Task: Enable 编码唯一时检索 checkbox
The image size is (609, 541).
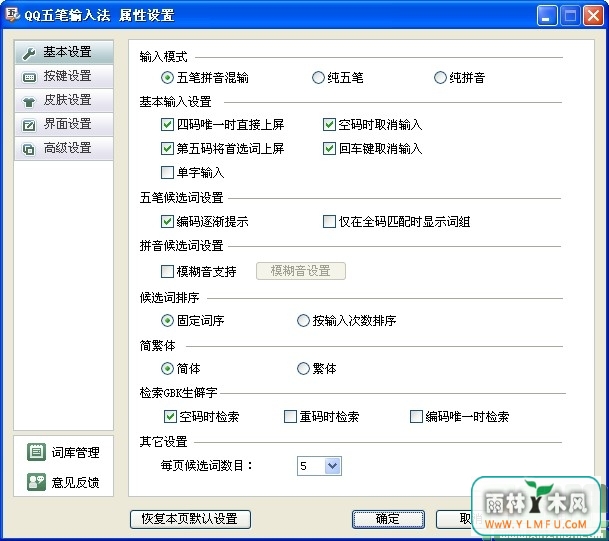Action: tap(416, 417)
